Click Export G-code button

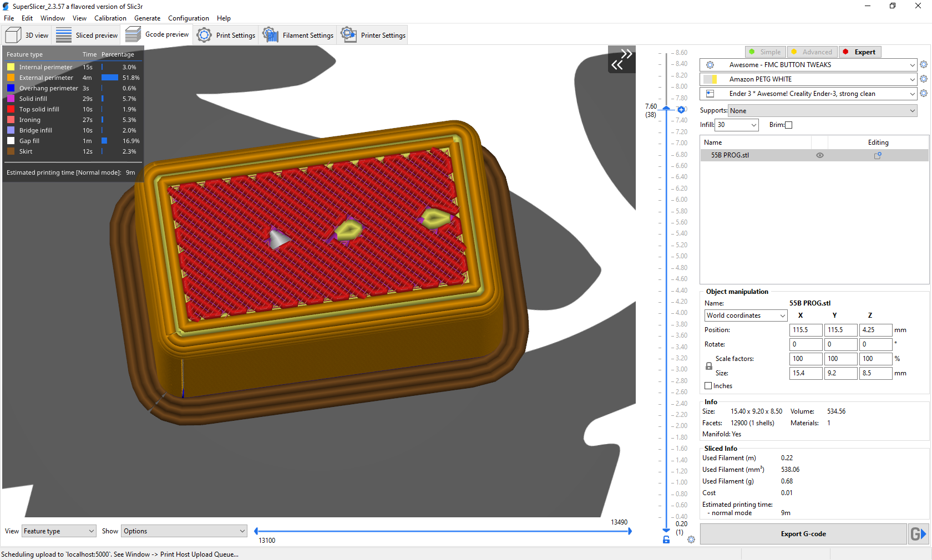pyautogui.click(x=803, y=534)
